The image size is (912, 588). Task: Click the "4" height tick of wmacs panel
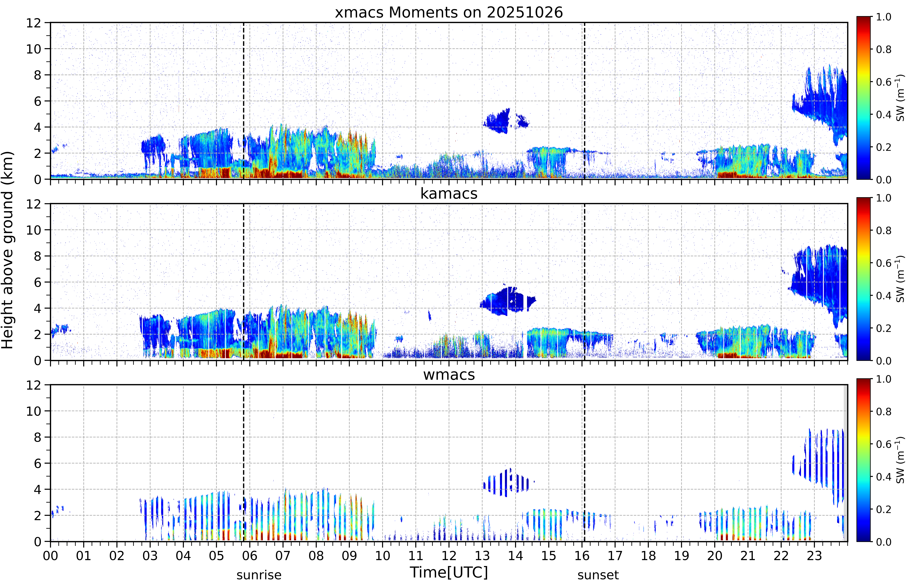pos(37,489)
